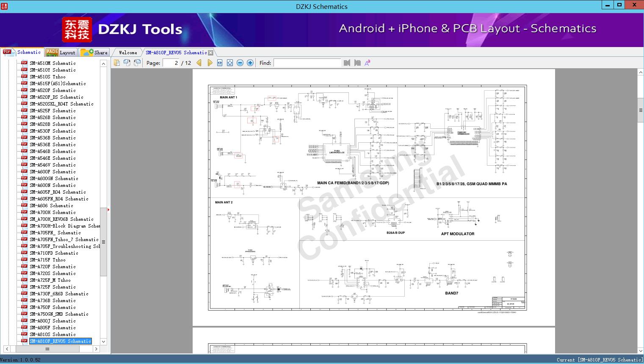Open the Schematic tab

point(22,52)
